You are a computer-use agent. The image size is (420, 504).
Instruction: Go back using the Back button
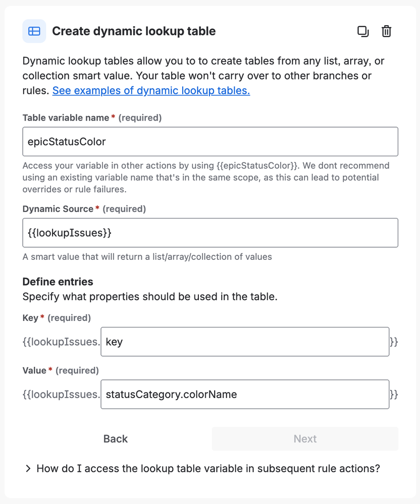pyautogui.click(x=116, y=439)
